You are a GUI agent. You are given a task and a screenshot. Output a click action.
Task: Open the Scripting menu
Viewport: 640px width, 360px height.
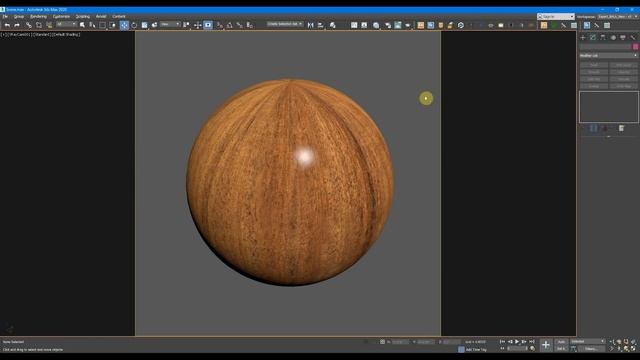[x=82, y=17]
